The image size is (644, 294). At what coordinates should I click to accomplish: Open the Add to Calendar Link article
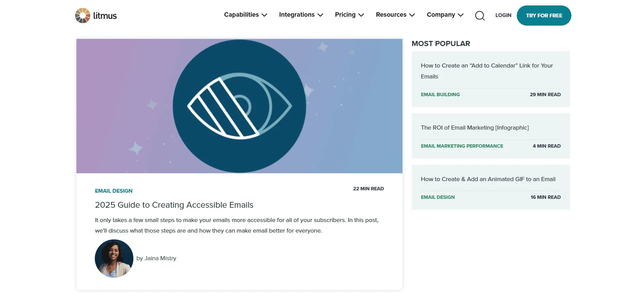pyautogui.click(x=487, y=71)
